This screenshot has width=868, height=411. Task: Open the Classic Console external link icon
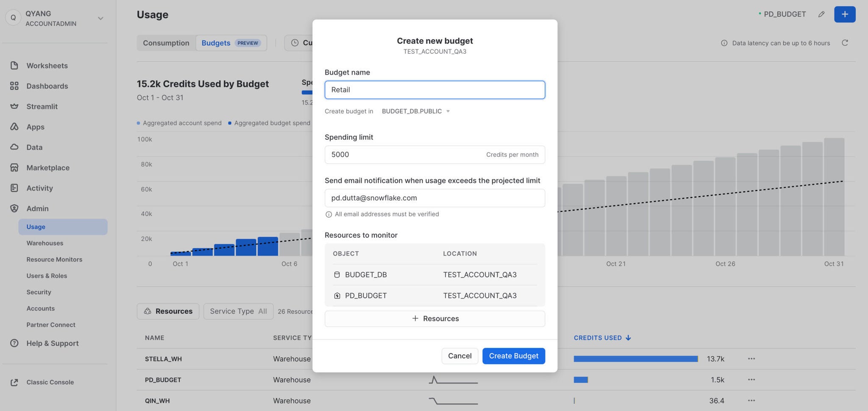click(x=14, y=382)
